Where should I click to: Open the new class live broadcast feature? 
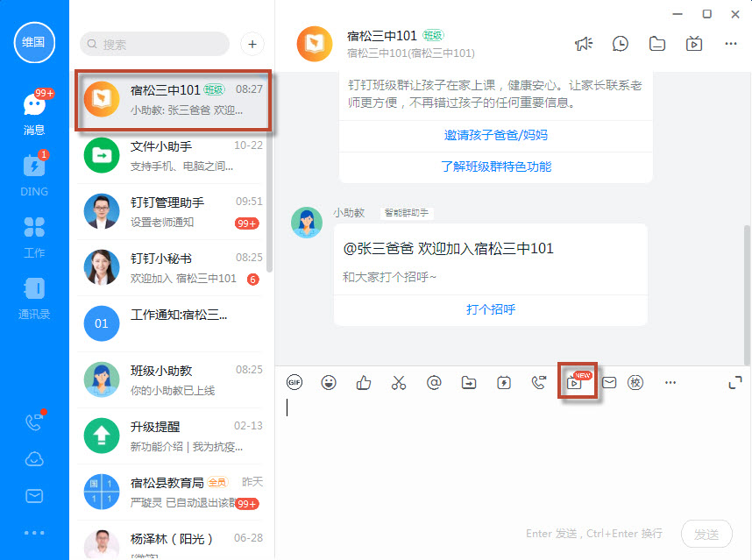tap(577, 383)
